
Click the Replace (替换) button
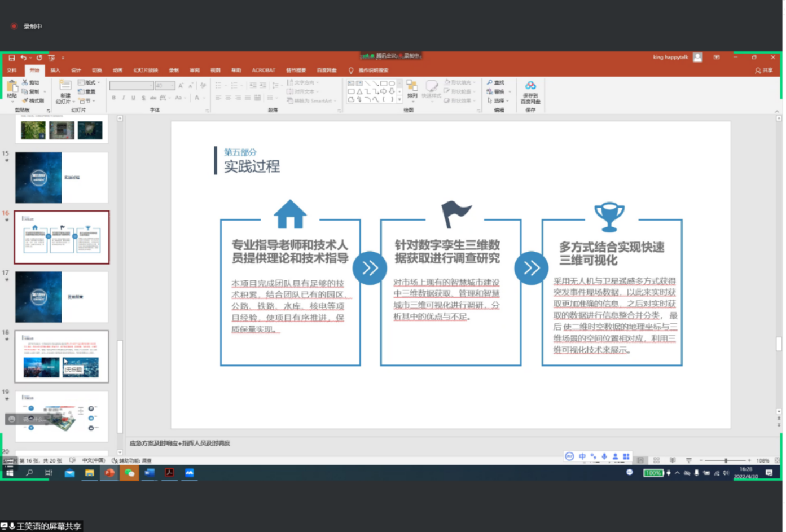pos(496,91)
